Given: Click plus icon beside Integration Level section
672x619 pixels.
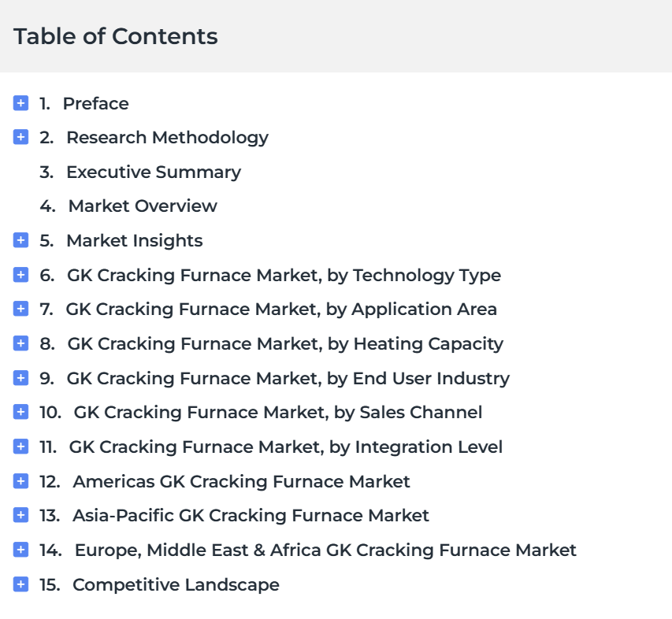Looking at the screenshot, I should tap(20, 447).
